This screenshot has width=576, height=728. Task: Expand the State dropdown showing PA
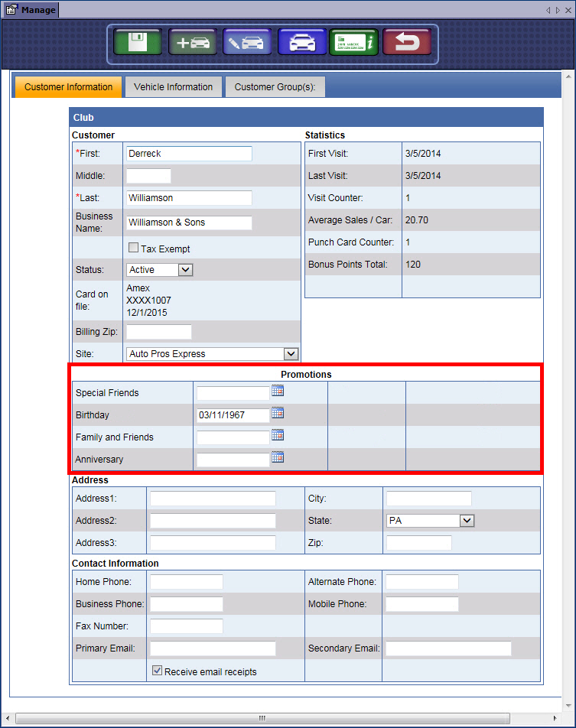[467, 521]
